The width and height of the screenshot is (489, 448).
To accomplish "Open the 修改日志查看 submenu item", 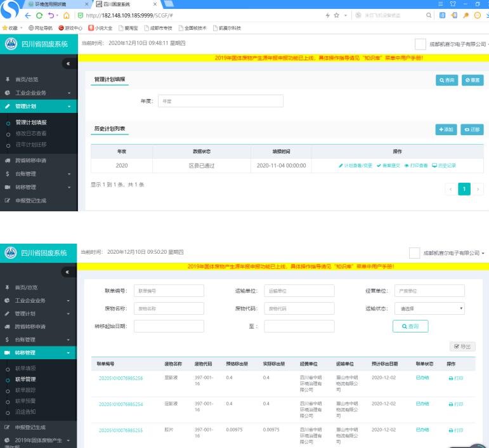I will tap(39, 133).
